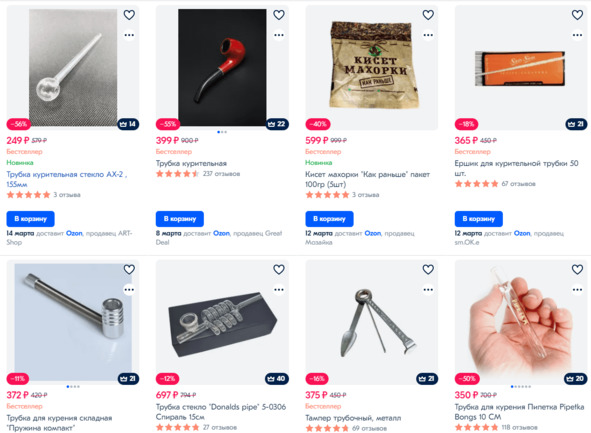Add Ершик pipe cleaners to cart
591x433 pixels.
pyautogui.click(x=478, y=219)
